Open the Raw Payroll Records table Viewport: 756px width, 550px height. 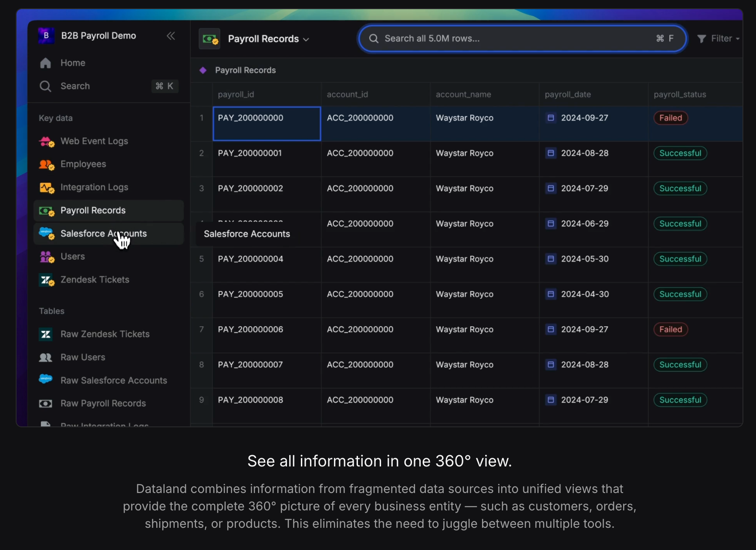tap(103, 403)
